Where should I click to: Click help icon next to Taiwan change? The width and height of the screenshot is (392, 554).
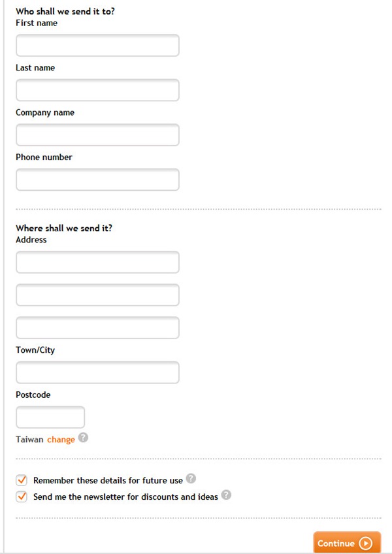click(83, 438)
